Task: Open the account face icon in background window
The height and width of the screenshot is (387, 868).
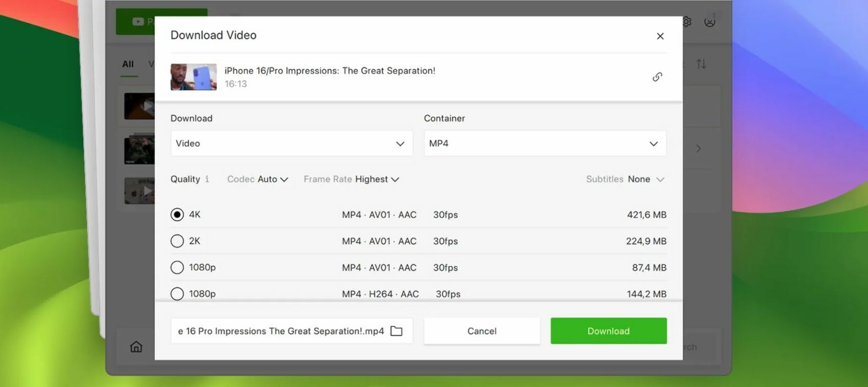Action: click(x=710, y=22)
